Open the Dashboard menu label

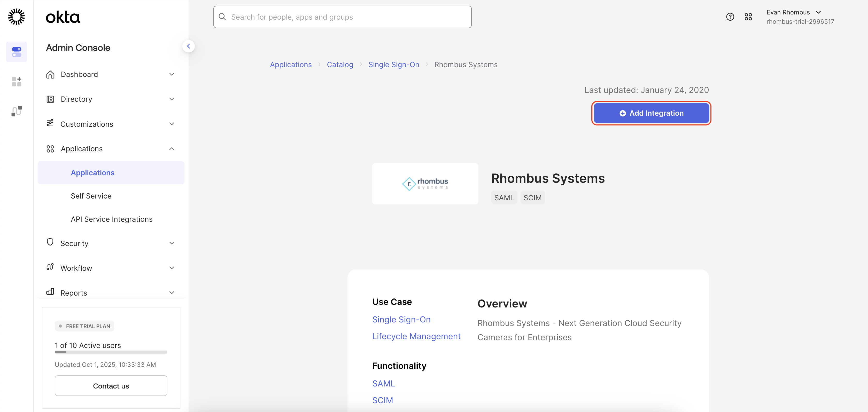80,74
